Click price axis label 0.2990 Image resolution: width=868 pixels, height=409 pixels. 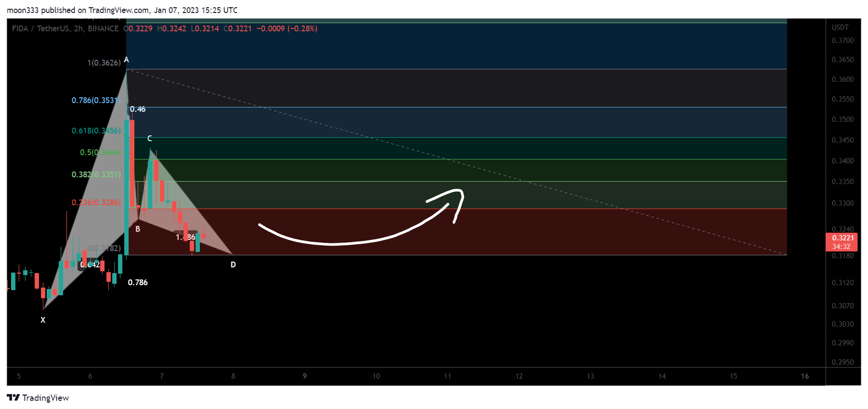(842, 343)
